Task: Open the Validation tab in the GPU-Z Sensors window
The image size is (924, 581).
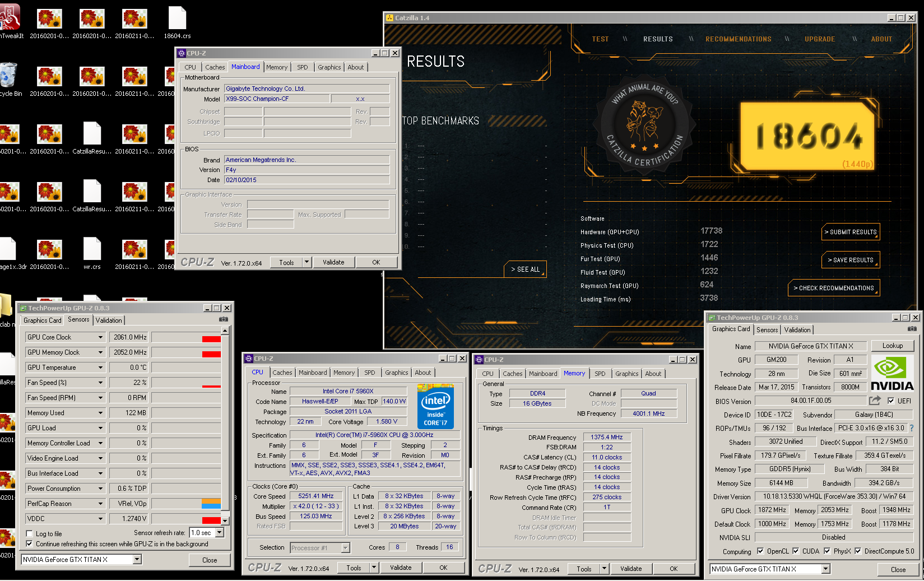Action: point(109,320)
